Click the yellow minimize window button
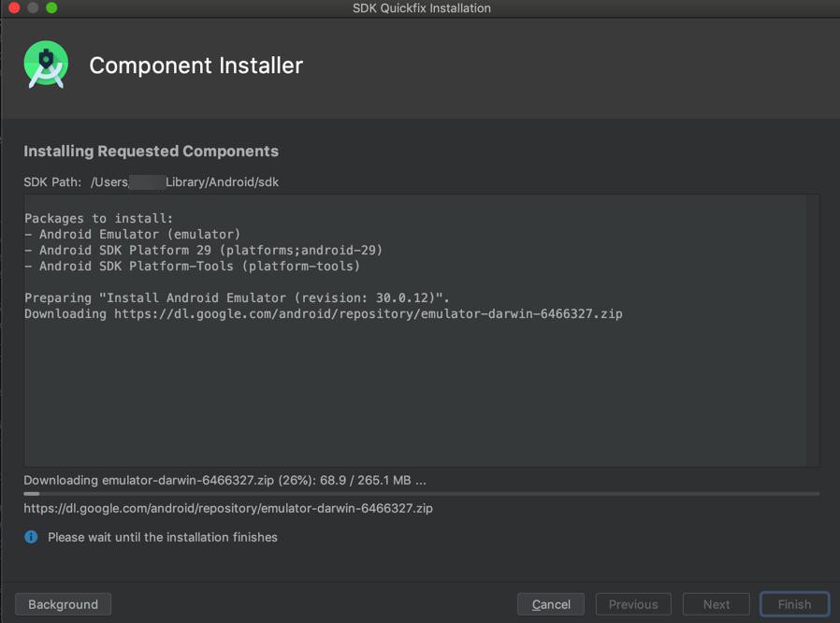This screenshot has height=623, width=840. pos(34,7)
